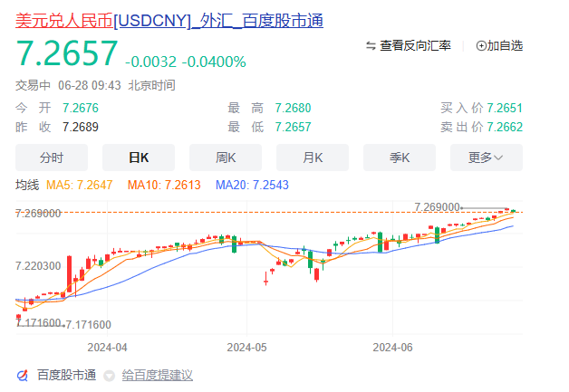The height and width of the screenshot is (392, 569).
Task: Click the plus icon of 加自选
Action: tap(481, 46)
